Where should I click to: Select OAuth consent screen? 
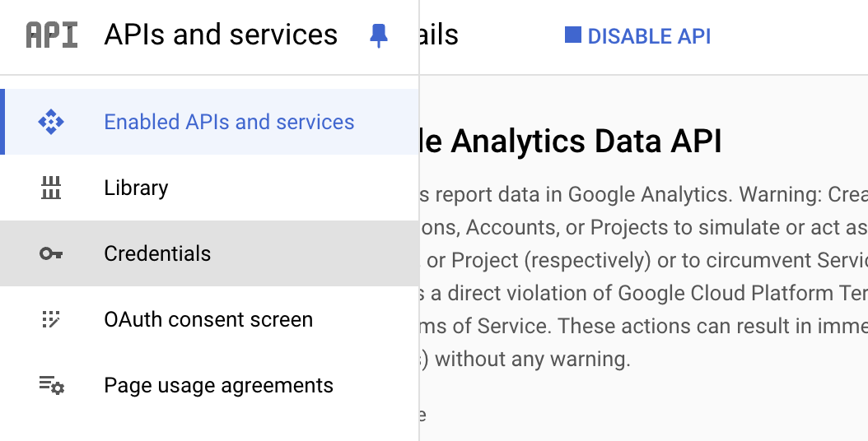coord(209,319)
